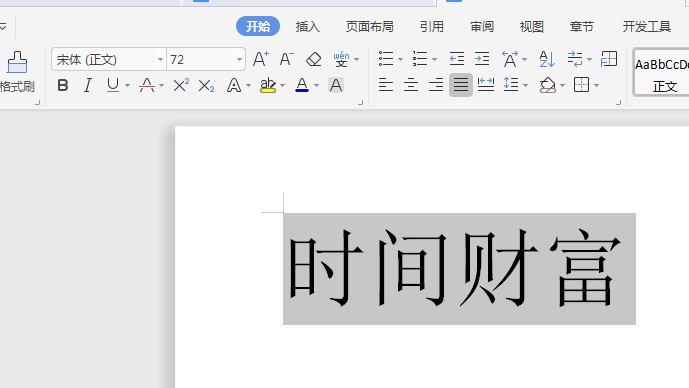Toggle italic formatting

88,85
